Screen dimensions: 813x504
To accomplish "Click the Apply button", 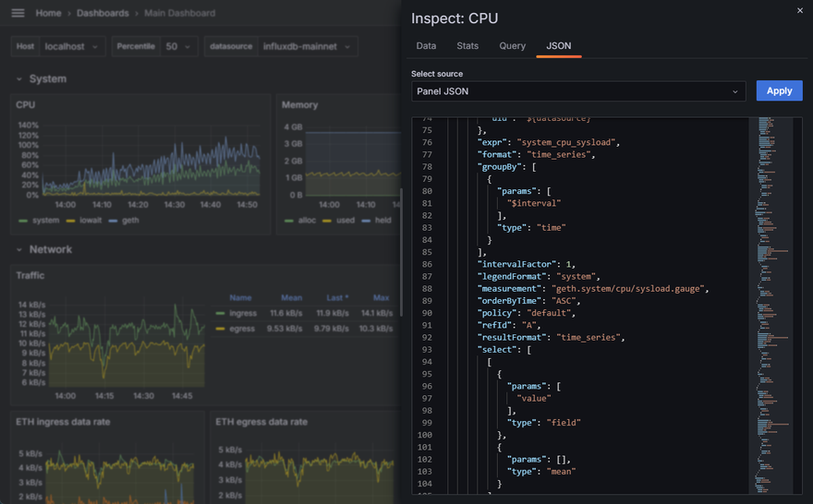I will coord(779,90).
